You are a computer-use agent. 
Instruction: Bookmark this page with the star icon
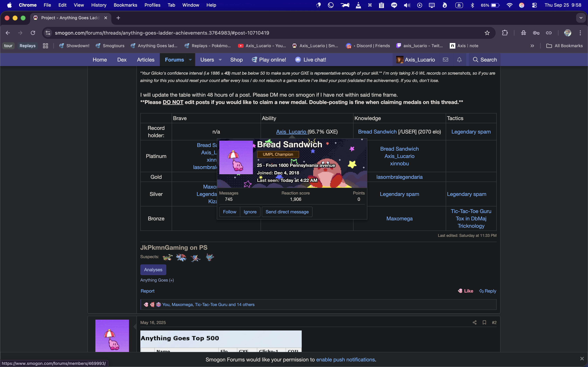487,33
